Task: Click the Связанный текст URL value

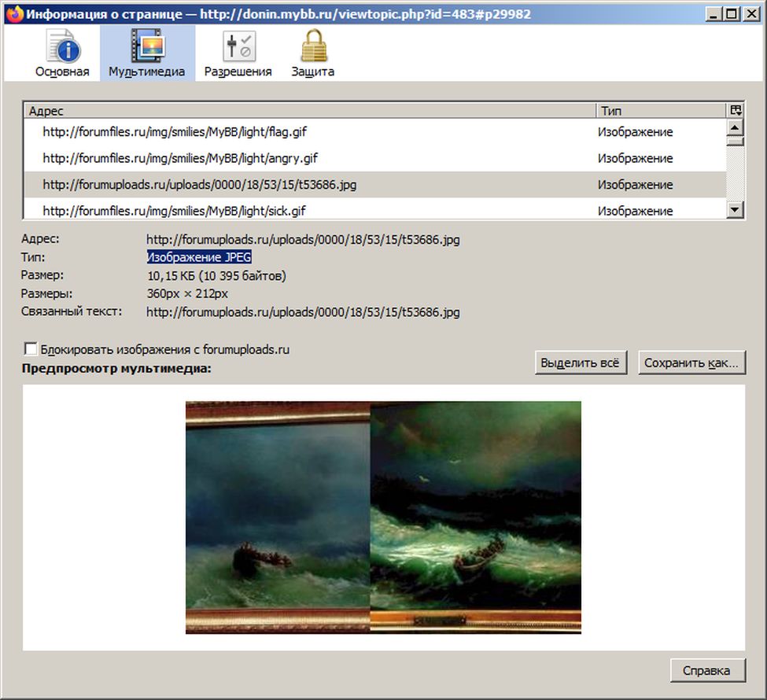Action: [303, 311]
